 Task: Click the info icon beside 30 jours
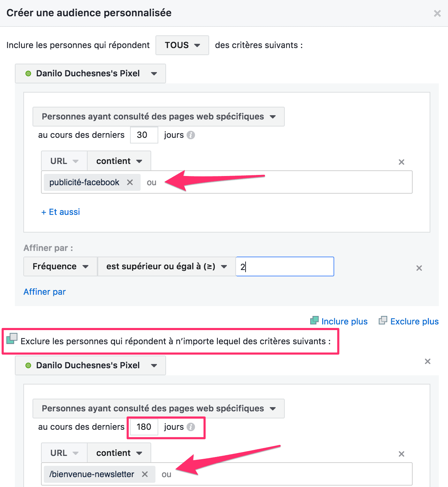coord(191,135)
